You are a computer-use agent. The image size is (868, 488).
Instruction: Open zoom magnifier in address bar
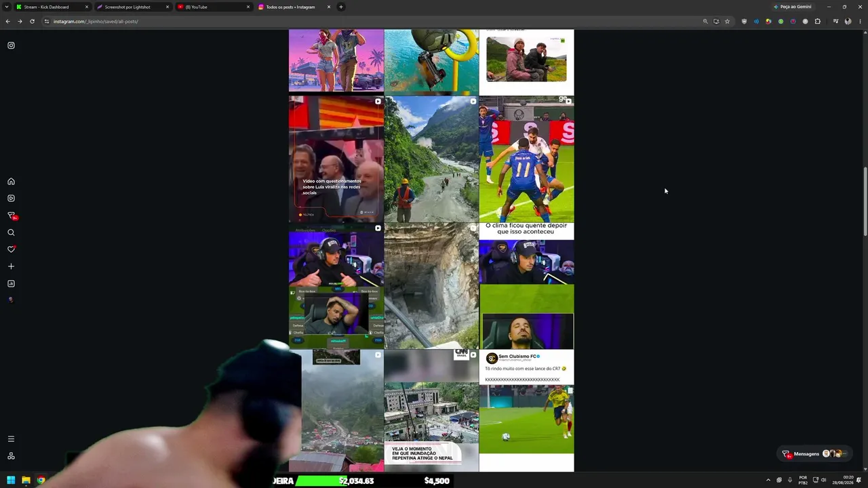705,21
